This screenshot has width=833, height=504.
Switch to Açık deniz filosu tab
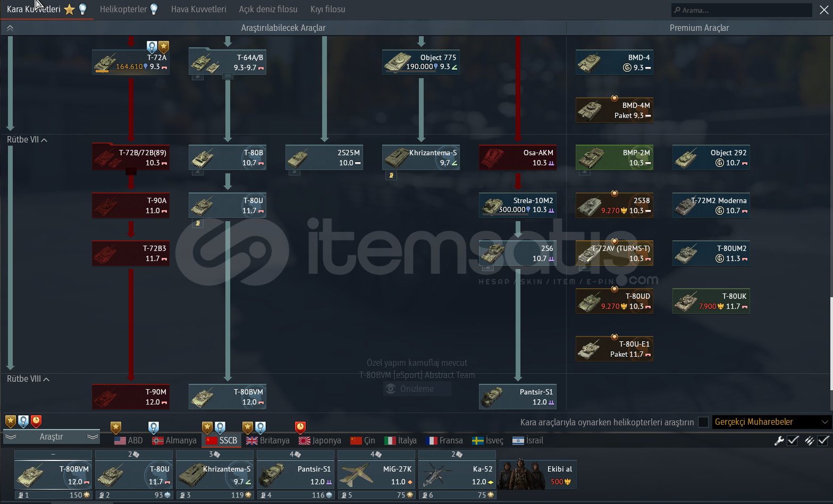[268, 9]
